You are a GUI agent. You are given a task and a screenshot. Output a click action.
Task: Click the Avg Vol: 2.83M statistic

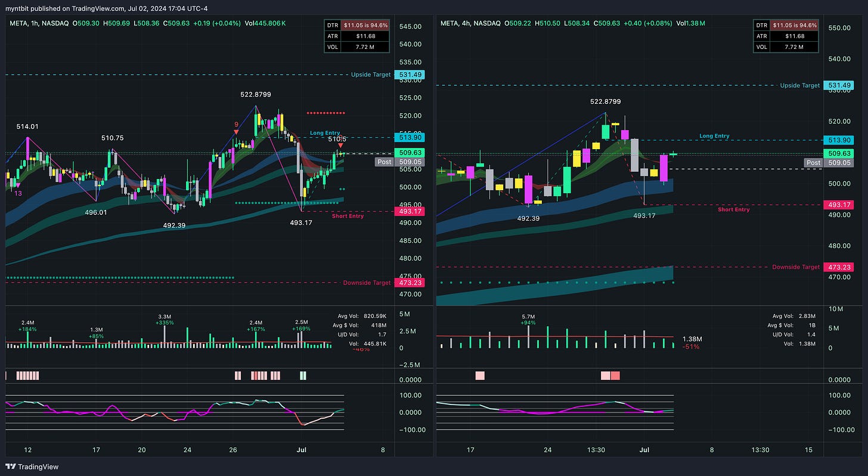793,316
